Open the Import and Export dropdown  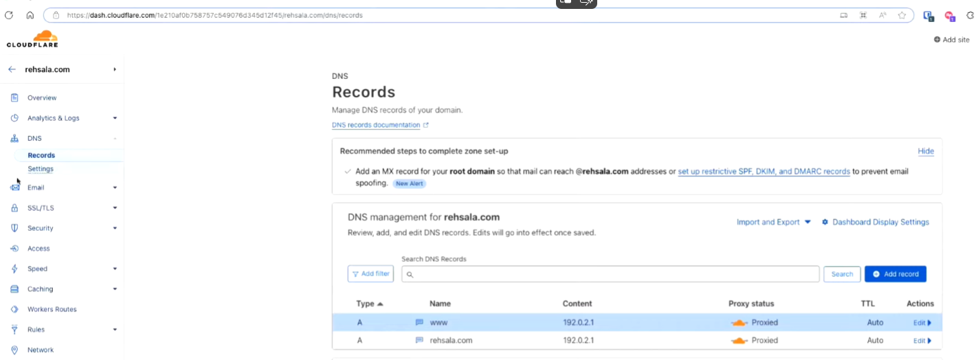773,223
